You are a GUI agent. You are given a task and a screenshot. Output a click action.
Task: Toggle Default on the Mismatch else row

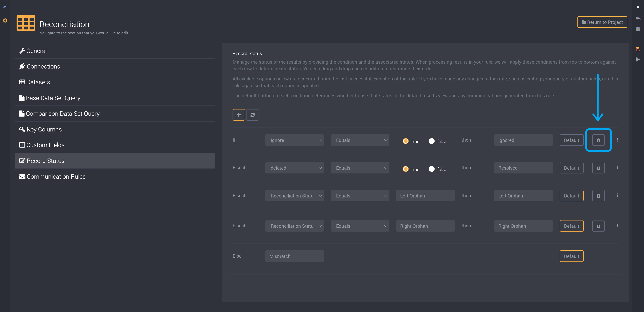[x=571, y=256]
